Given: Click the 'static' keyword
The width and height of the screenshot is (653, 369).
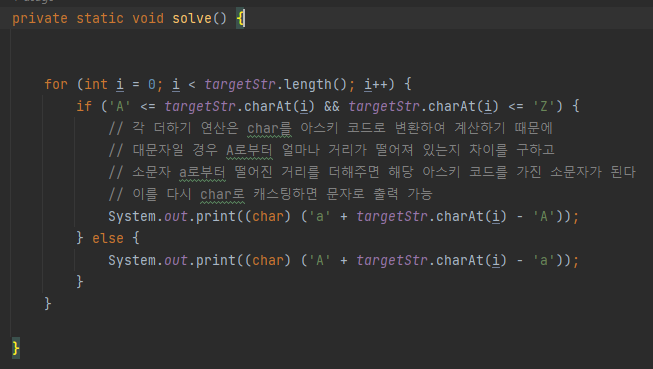Looking at the screenshot, I should (100, 18).
